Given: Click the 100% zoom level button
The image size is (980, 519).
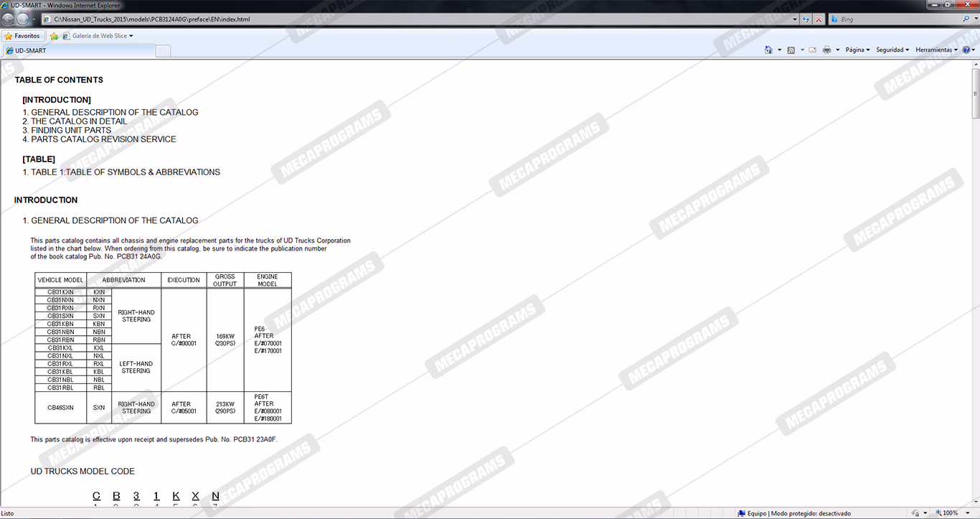Looking at the screenshot, I should coord(946,513).
